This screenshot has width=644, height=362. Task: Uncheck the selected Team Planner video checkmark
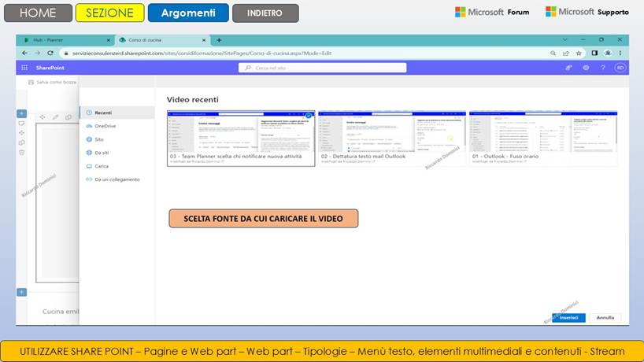pos(309,116)
